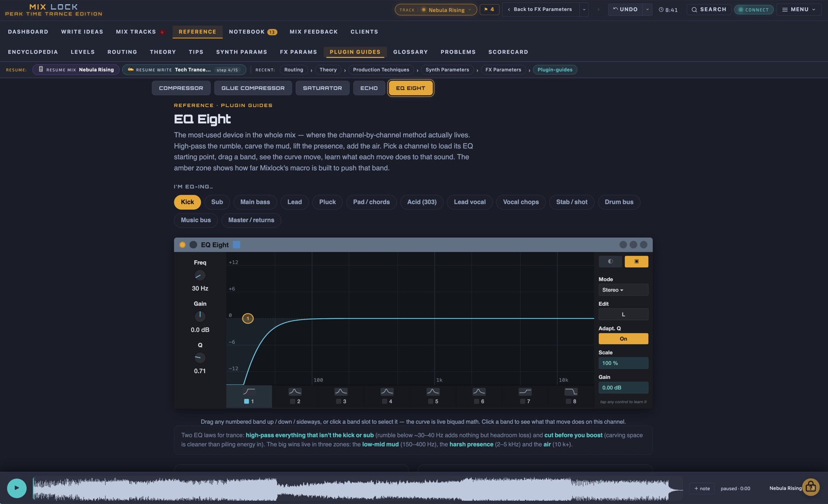Click the Resume Write Tech Trance pill
Viewport: 828px width, 504px height.
(x=184, y=70)
